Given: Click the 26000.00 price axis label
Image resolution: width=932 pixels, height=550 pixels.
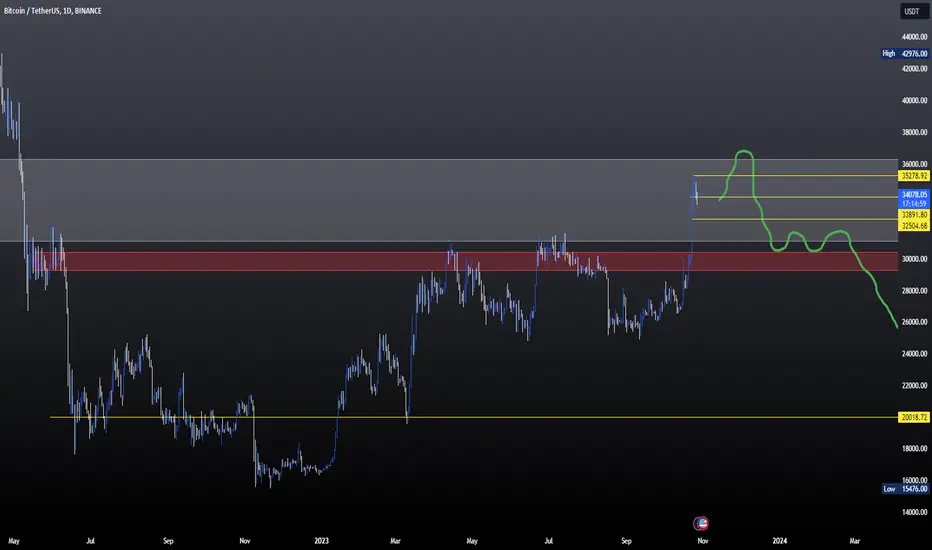Looking at the screenshot, I should coord(914,322).
